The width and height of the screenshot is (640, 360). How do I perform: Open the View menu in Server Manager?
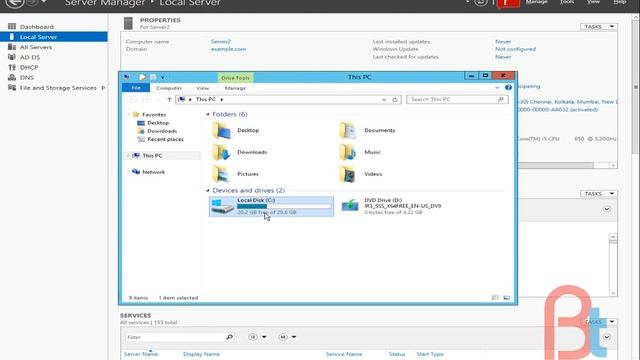pyautogui.click(x=593, y=2)
